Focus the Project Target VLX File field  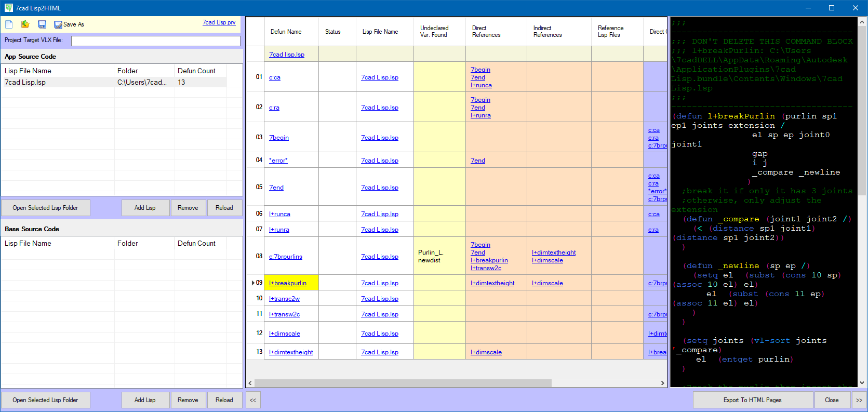pos(156,41)
